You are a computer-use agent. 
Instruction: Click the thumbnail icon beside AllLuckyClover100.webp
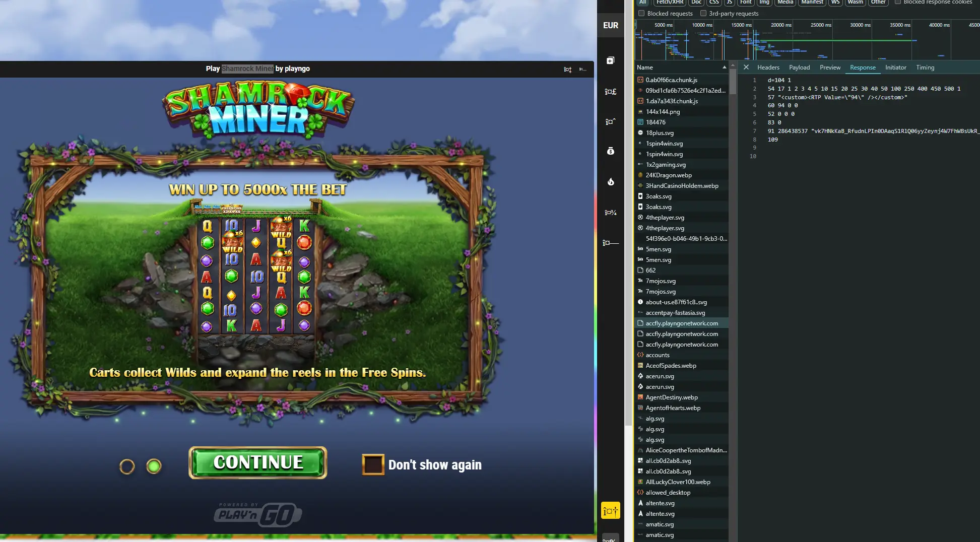pyautogui.click(x=640, y=482)
